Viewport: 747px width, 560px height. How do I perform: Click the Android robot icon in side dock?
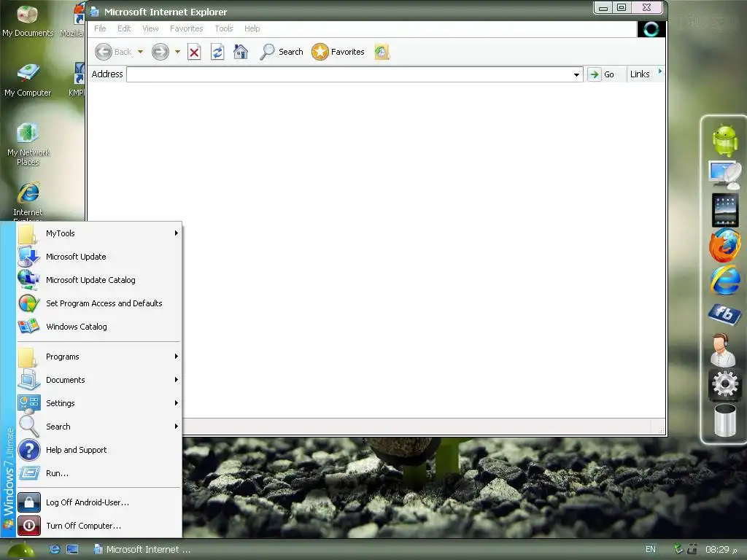click(724, 141)
